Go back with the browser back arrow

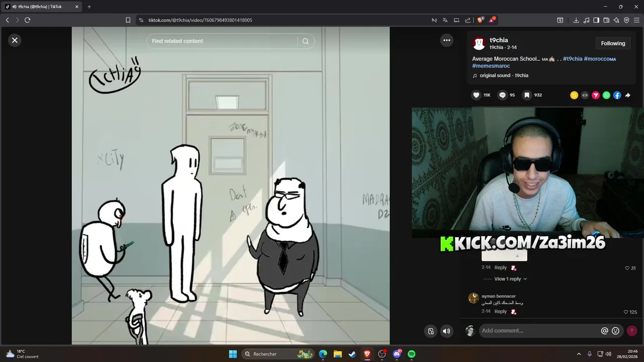[7, 20]
